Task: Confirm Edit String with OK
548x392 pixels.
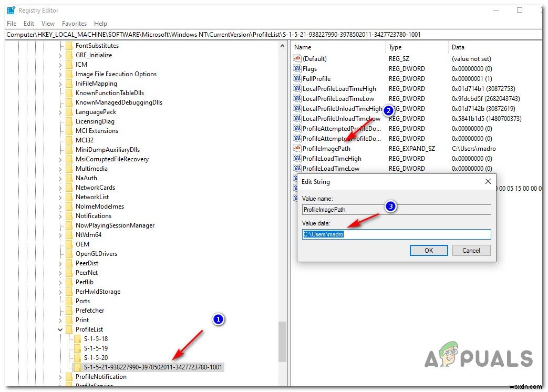Action: [429, 251]
